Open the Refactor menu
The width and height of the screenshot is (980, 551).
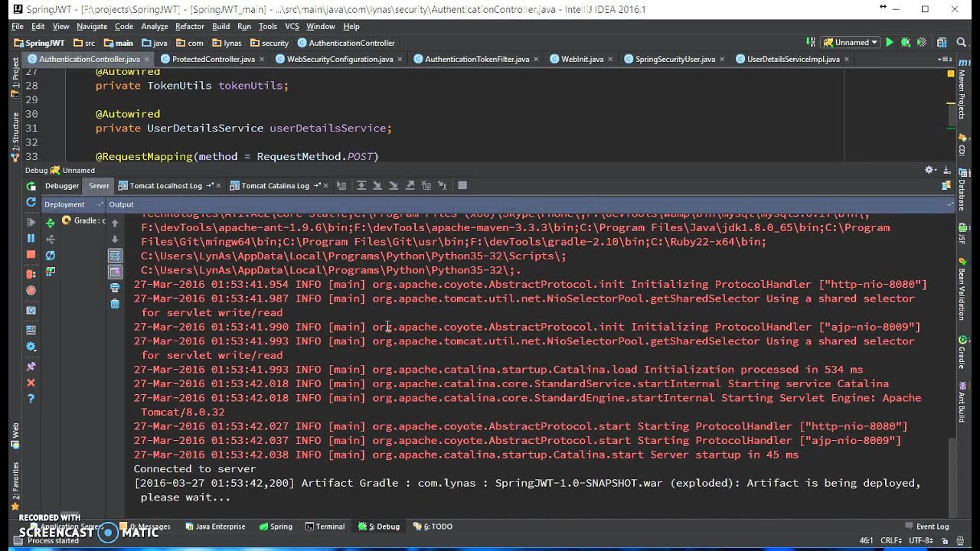click(x=190, y=26)
